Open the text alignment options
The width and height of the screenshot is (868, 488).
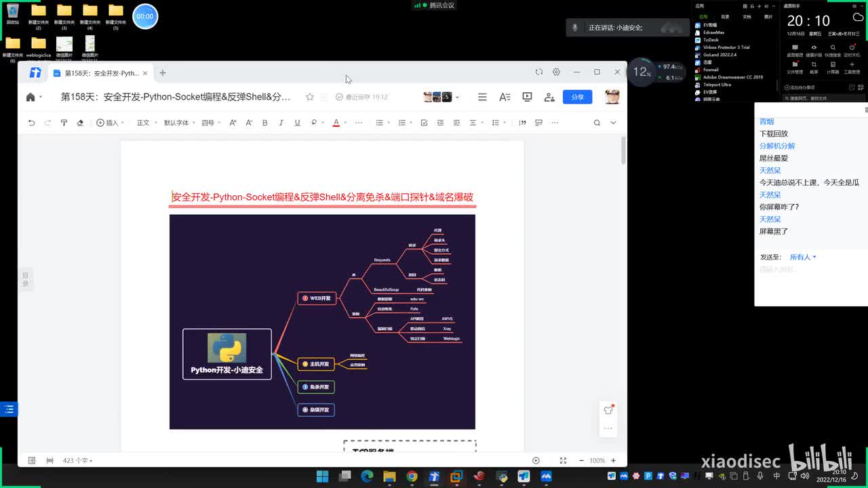[x=475, y=123]
